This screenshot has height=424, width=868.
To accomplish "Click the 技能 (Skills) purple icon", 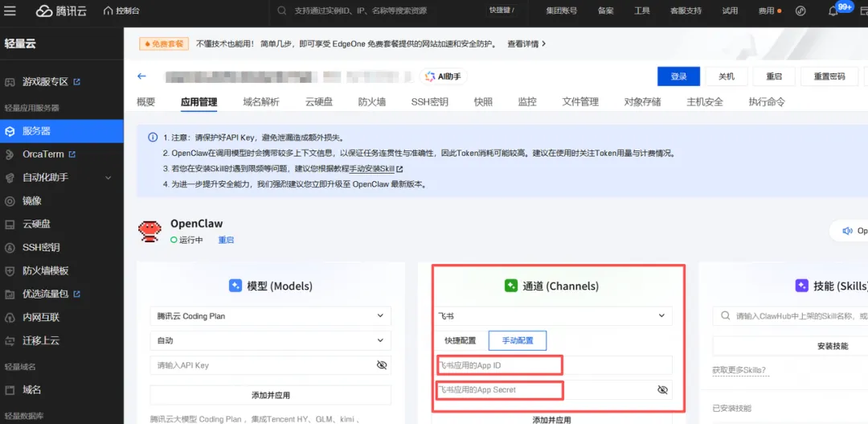I will (801, 286).
